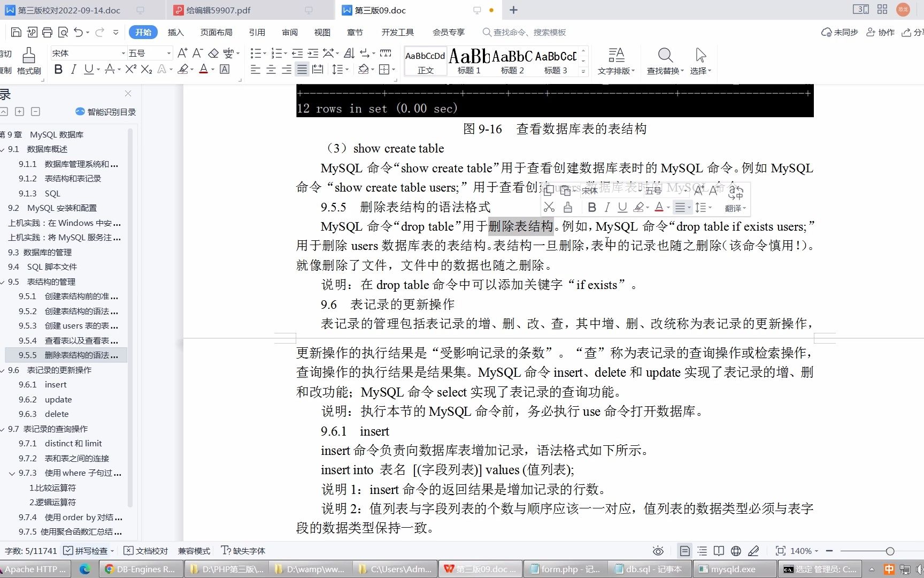This screenshot has width=924, height=578.
Task: Apply character border (boxed A) icon
Action: coord(225,69)
